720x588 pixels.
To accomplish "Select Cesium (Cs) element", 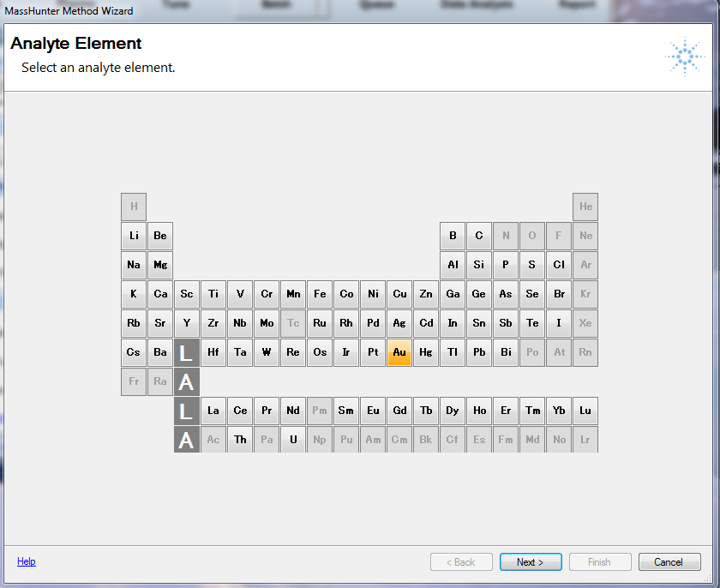I will (x=134, y=352).
